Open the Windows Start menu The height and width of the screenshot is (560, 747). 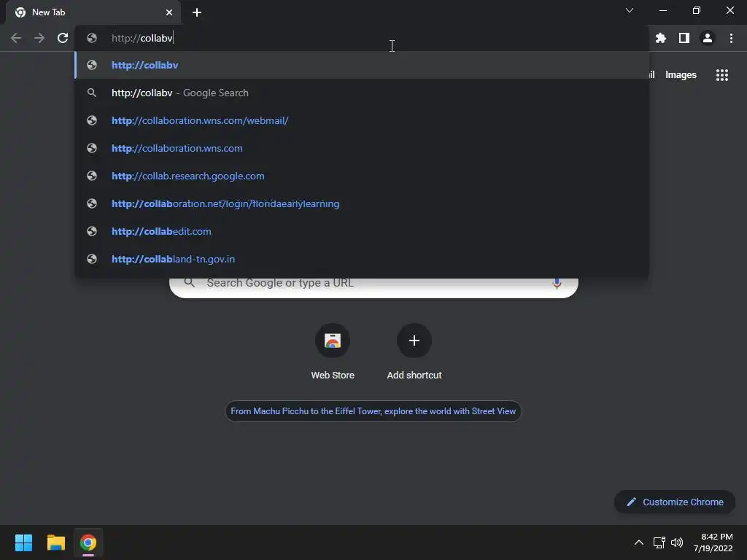click(23, 542)
